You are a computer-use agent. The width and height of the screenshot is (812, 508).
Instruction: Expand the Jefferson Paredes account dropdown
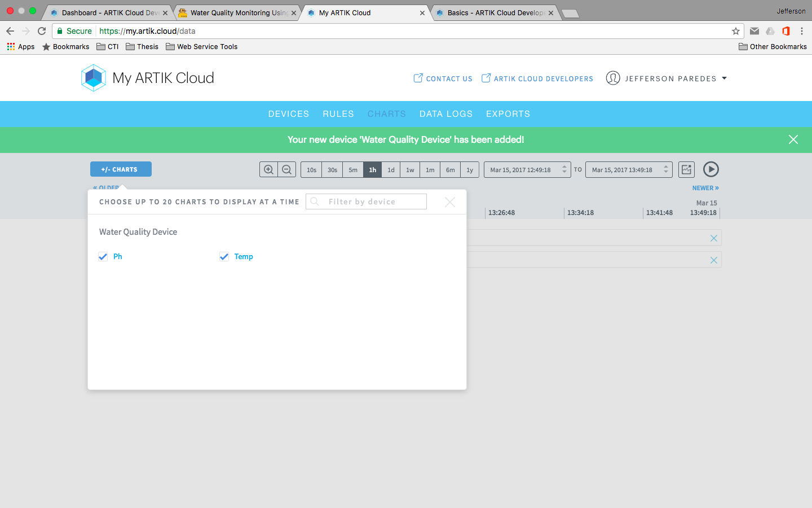724,78
